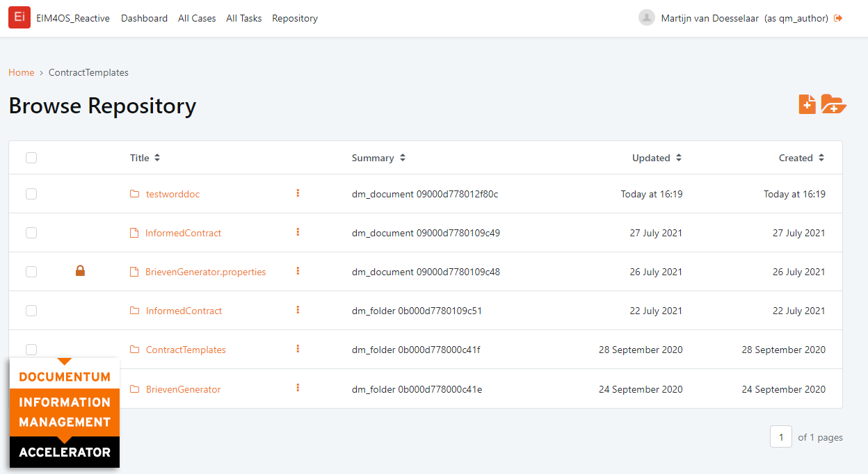Click the red Ei application logo
The image size is (868, 474).
pos(19,18)
